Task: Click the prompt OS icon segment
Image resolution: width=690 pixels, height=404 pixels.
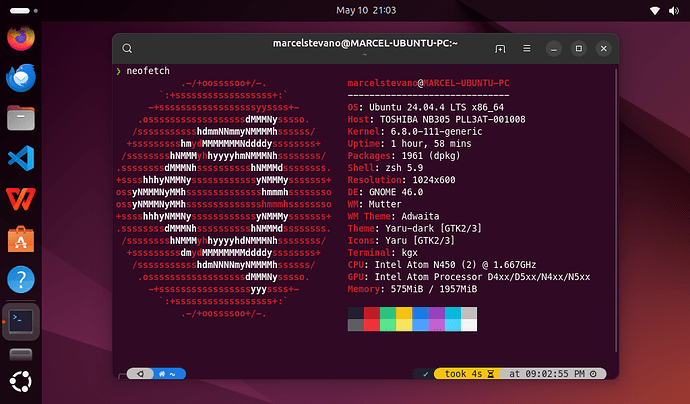Action: tap(140, 374)
